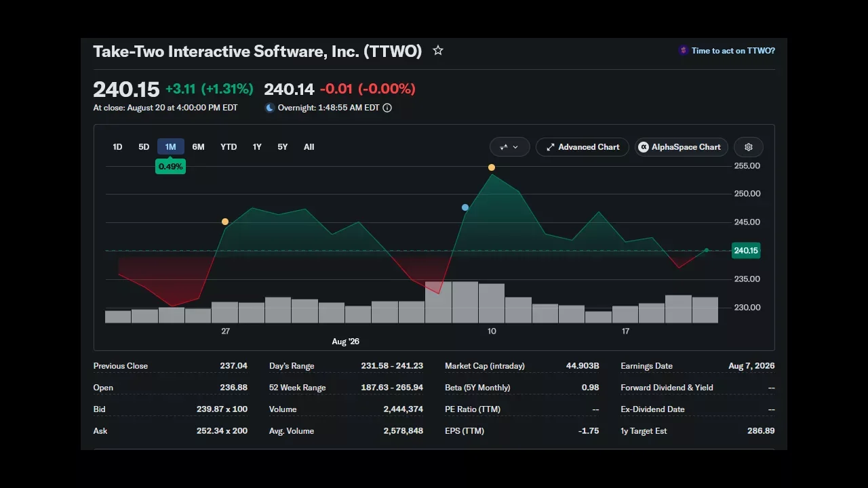Click the "-0.01 (-0.00%)" overnight change
868x488 pixels.
[x=368, y=89]
